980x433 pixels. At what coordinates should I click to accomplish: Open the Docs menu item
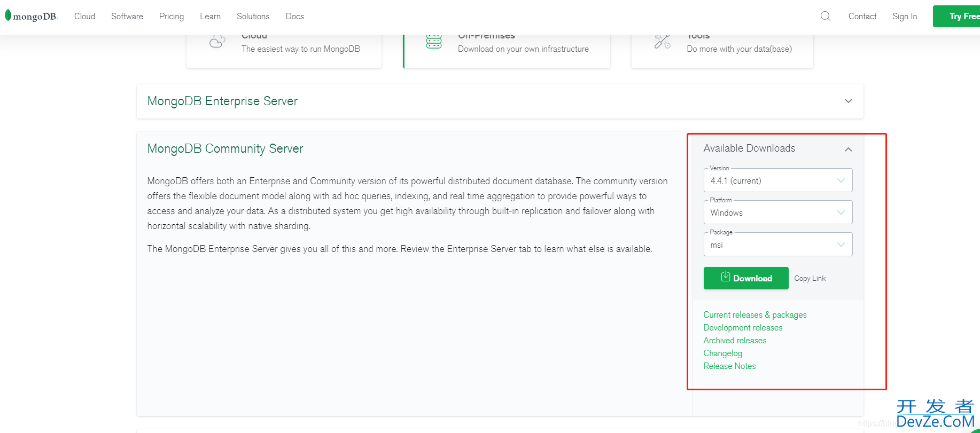(x=295, y=17)
